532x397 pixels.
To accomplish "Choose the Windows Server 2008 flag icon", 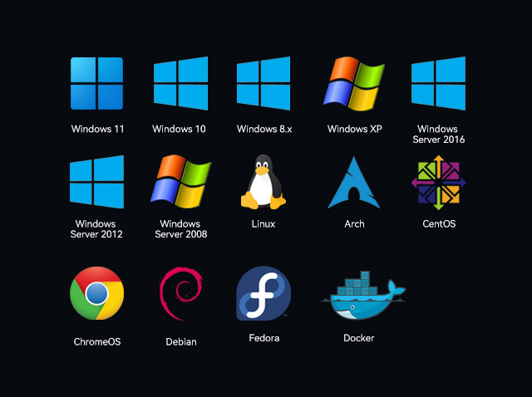I will [x=181, y=181].
